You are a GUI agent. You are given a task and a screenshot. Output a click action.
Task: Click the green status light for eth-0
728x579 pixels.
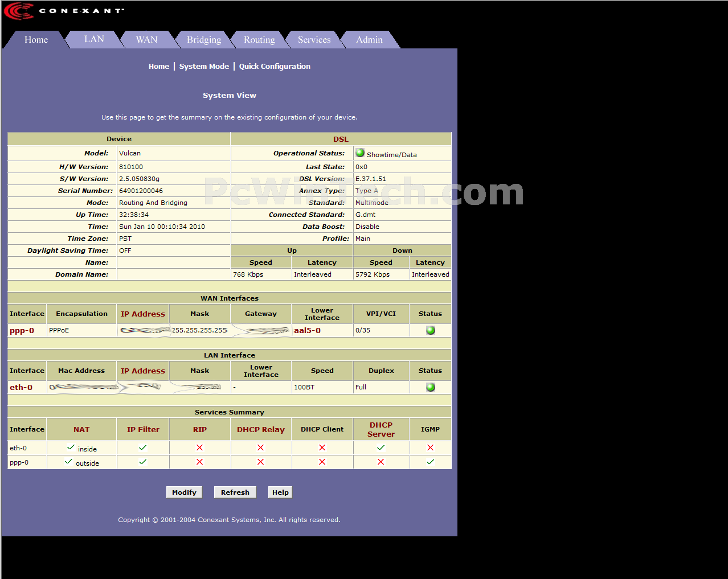431,387
